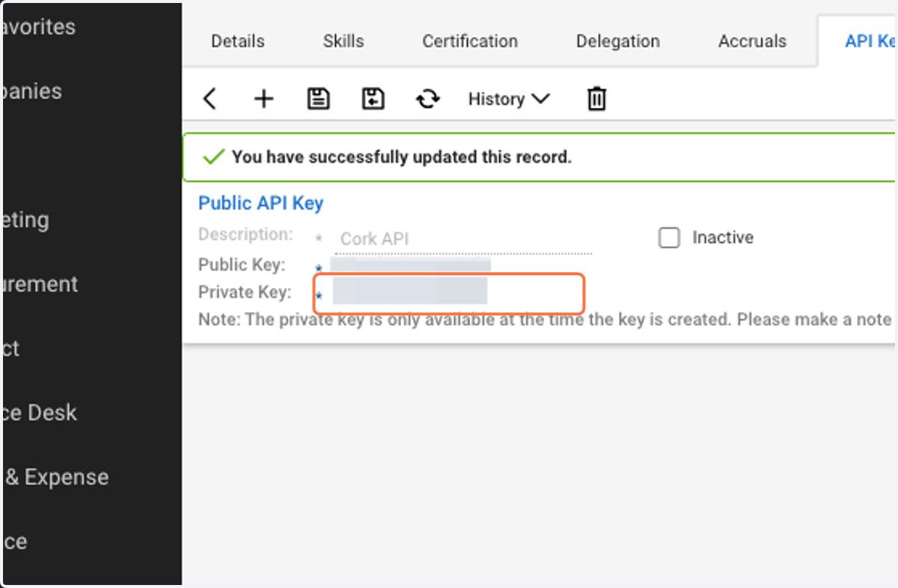Open Companies in the sidebar
Screen dimensions: 898x588
pyautogui.click(x=31, y=91)
